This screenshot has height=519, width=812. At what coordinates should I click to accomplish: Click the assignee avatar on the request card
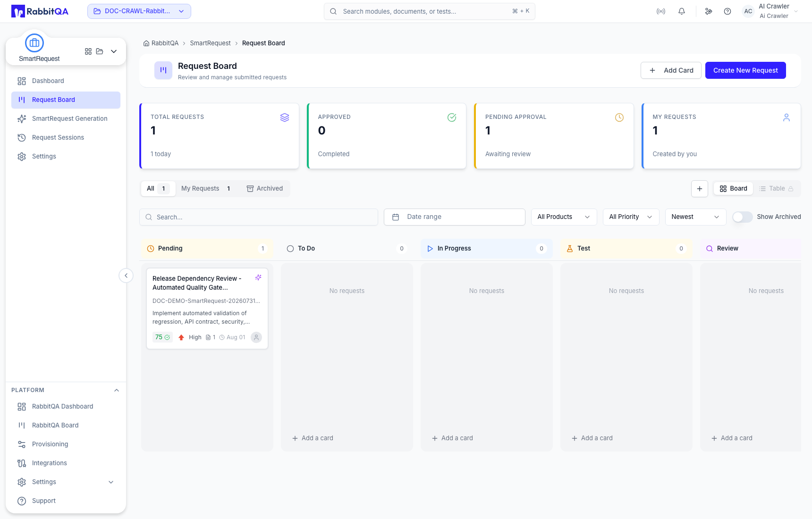[256, 337]
